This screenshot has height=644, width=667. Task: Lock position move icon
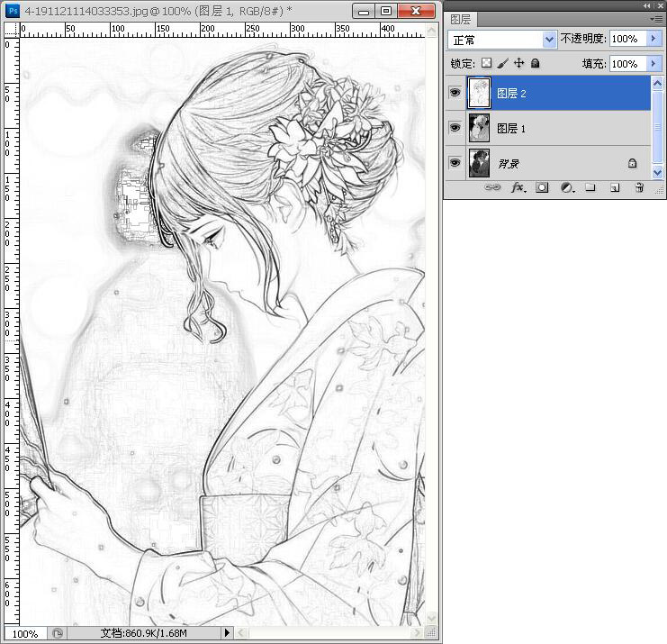pyautogui.click(x=519, y=63)
